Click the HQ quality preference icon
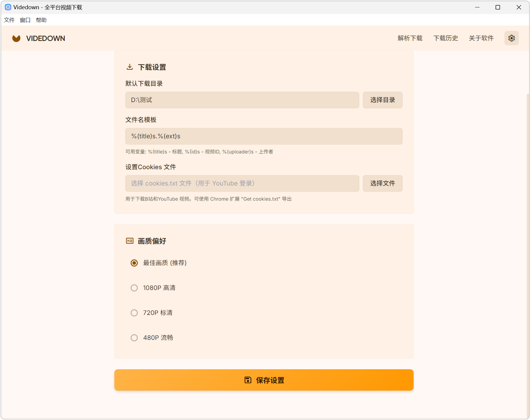This screenshot has width=530, height=420. pyautogui.click(x=130, y=241)
